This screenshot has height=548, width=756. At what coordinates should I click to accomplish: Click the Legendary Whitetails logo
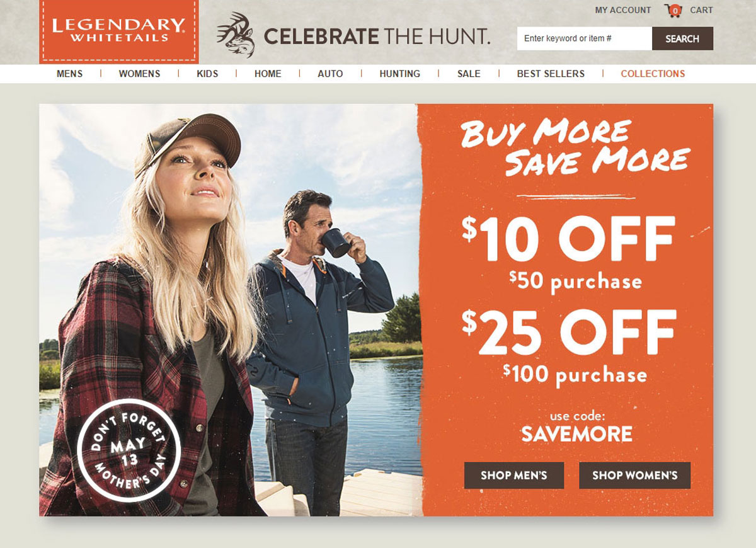pos(118,31)
